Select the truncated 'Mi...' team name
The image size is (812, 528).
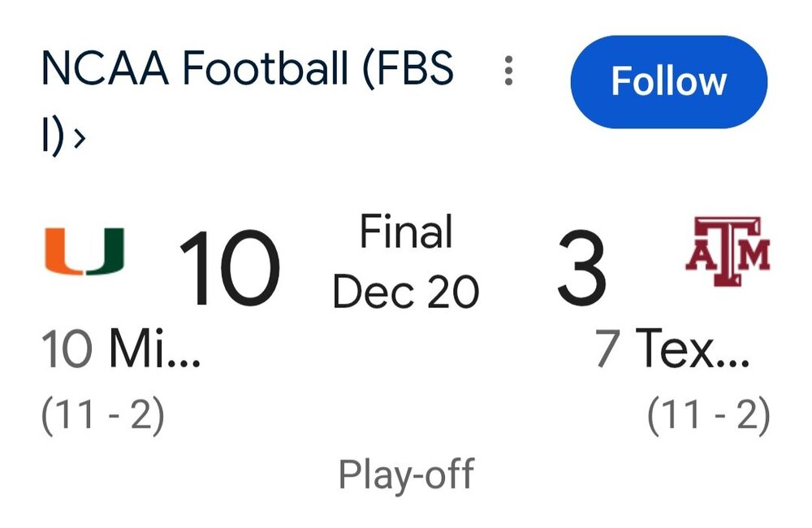click(x=154, y=349)
